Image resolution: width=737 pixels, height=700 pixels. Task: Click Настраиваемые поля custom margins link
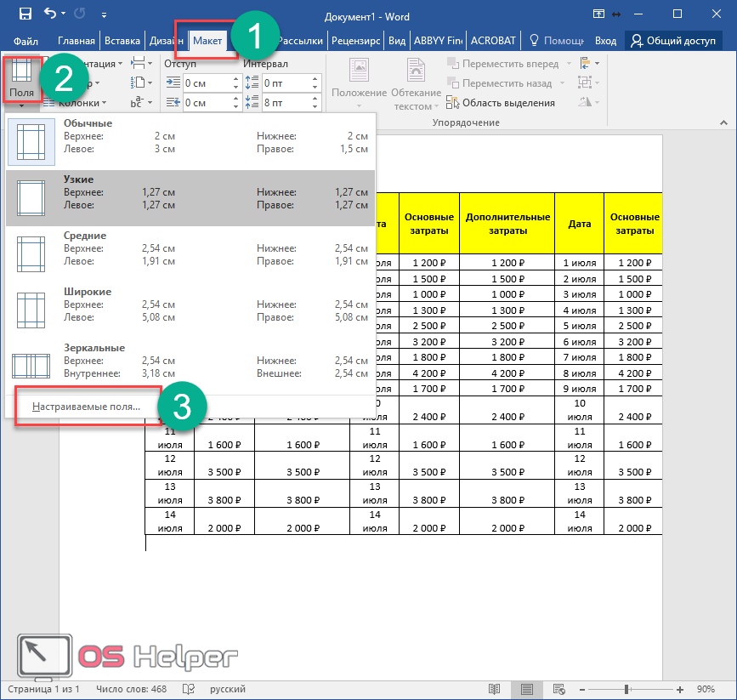86,407
